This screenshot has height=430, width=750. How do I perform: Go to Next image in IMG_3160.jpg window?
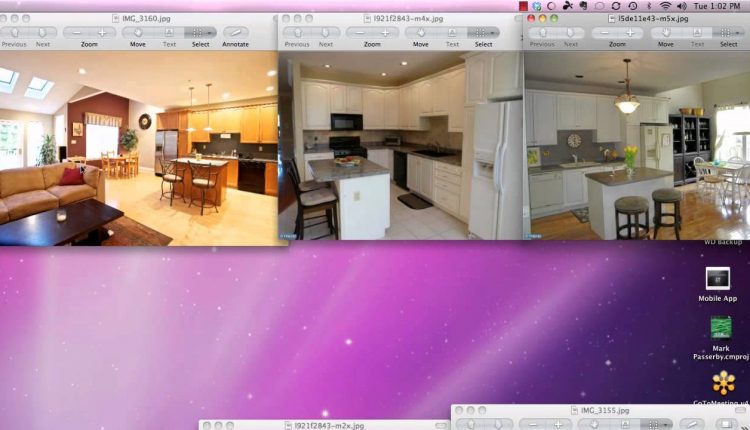[43, 33]
